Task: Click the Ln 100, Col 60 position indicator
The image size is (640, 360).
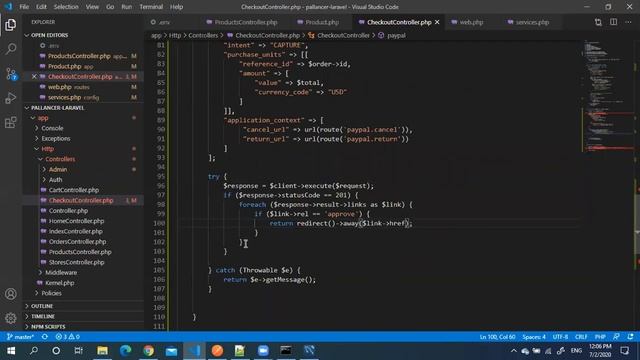Action: coord(497,337)
